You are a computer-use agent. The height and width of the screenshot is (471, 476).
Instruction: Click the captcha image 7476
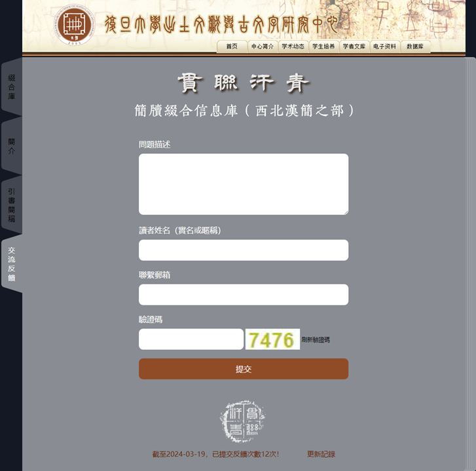click(x=272, y=339)
